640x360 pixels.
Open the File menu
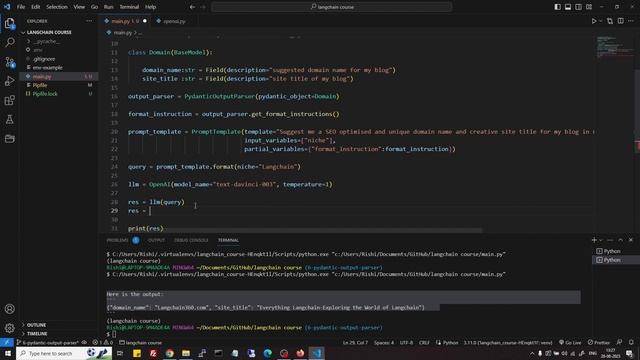click(x=21, y=7)
